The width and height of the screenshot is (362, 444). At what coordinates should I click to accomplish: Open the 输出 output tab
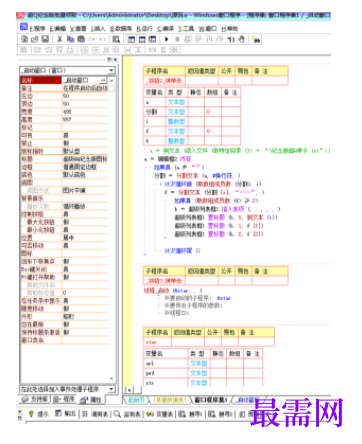click(66, 414)
